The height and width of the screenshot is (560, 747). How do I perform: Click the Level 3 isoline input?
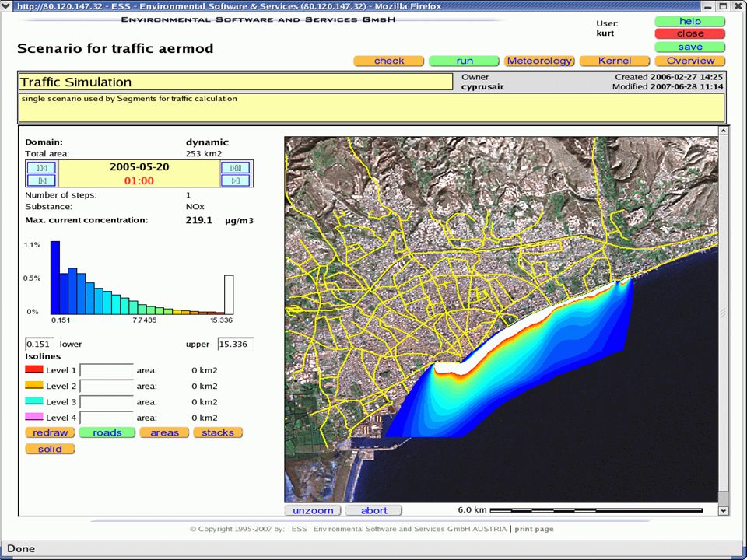[107, 402]
